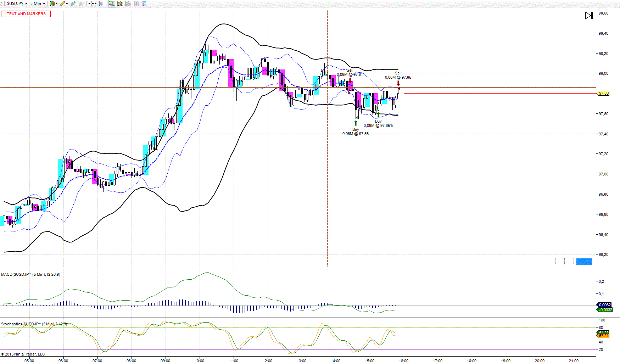This screenshot has height=364, width=620.
Task: Select the pencil drawing tools icon
Action: (63, 4)
